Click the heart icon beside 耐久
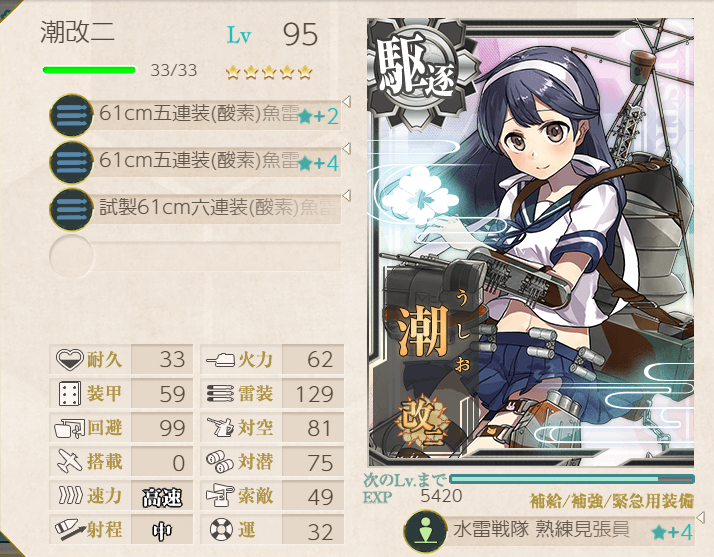The width and height of the screenshot is (714, 557). coord(69,359)
